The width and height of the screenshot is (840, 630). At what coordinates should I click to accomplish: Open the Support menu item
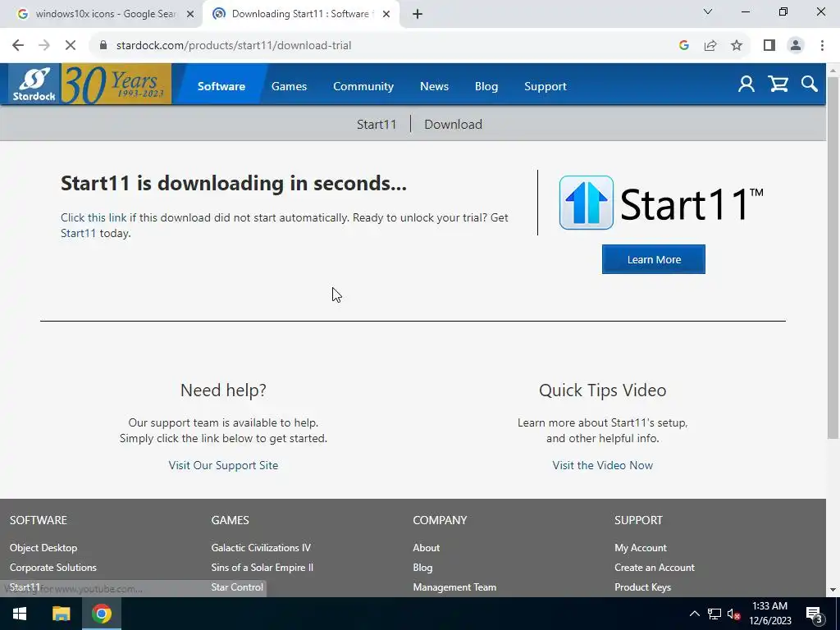(546, 86)
